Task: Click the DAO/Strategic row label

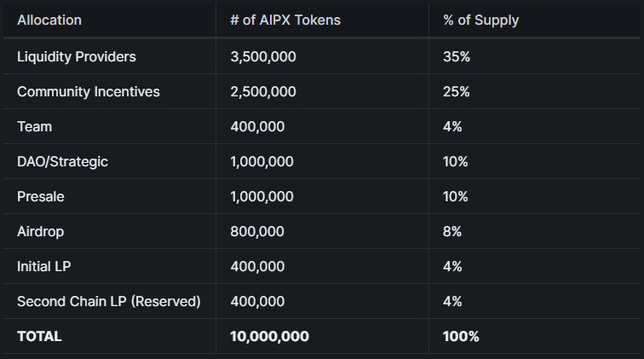Action: (62, 162)
